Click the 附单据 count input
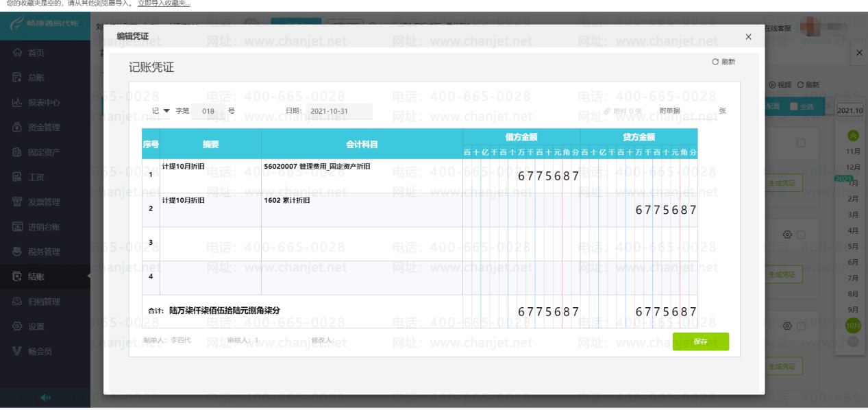Viewport: 868px width, 410px height. click(x=699, y=111)
